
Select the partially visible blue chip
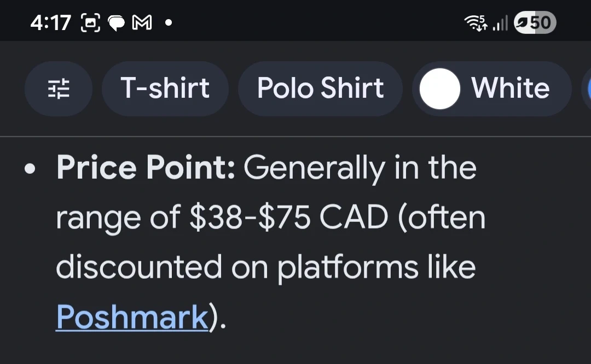point(587,89)
